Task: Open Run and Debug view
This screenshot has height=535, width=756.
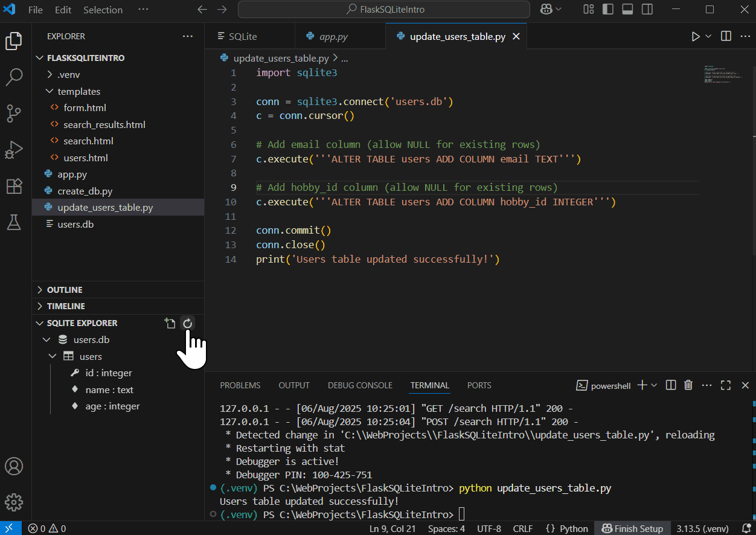Action: pos(14,149)
